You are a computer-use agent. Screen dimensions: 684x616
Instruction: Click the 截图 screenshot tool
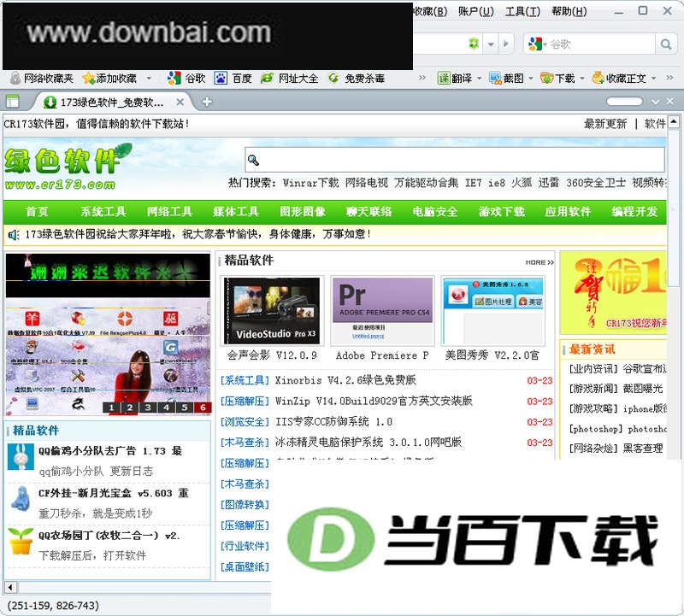tap(506, 79)
